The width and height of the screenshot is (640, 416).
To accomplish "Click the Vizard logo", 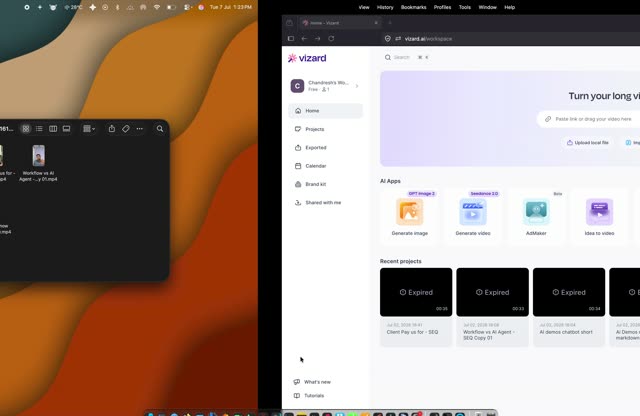I will tap(307, 58).
